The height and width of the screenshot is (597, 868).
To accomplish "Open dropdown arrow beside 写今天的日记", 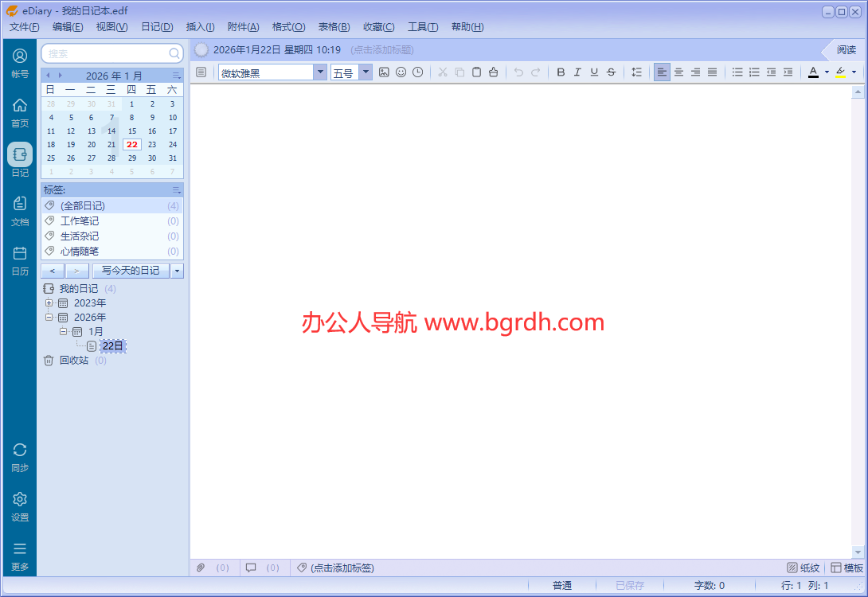I will pyautogui.click(x=177, y=271).
